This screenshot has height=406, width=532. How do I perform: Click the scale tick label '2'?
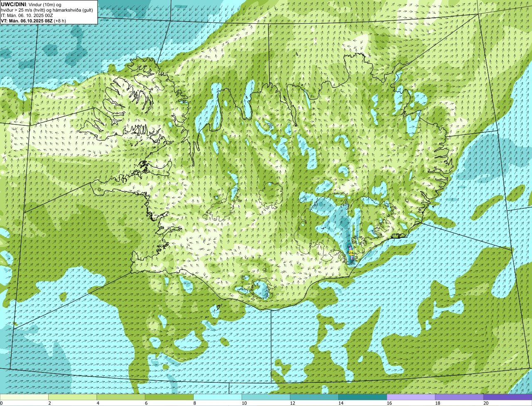[x=49, y=403]
